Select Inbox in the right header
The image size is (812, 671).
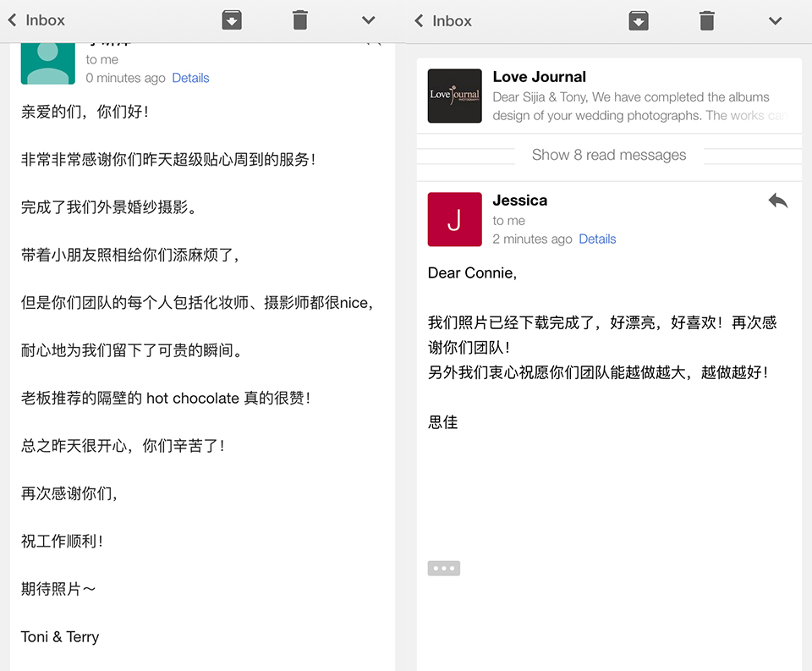pyautogui.click(x=450, y=19)
